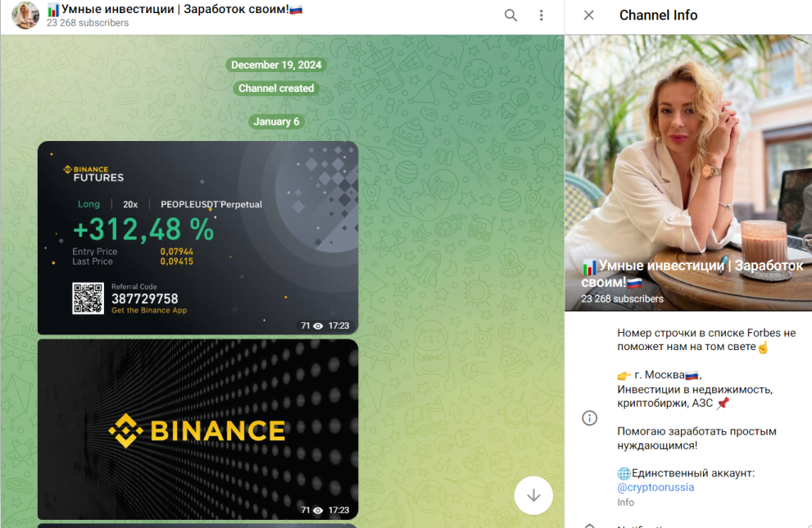
Task: Click the Entry Price 0,07944 value
Action: tap(177, 252)
